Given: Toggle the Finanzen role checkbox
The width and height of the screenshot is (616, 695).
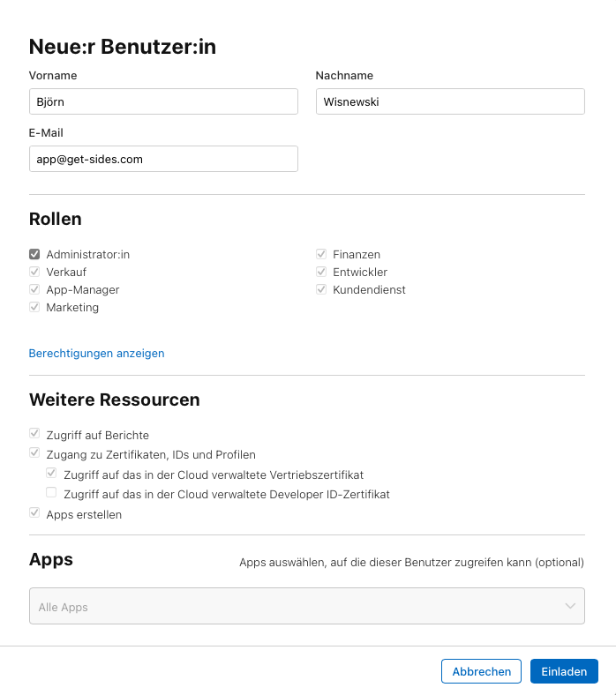Looking at the screenshot, I should [x=321, y=254].
